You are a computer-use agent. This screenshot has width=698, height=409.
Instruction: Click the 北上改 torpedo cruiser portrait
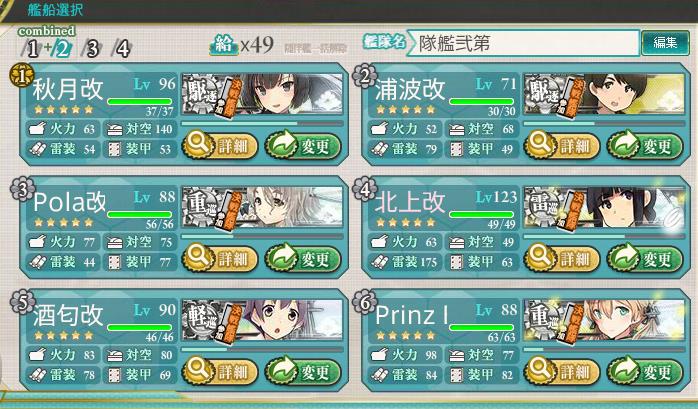pyautogui.click(x=605, y=208)
